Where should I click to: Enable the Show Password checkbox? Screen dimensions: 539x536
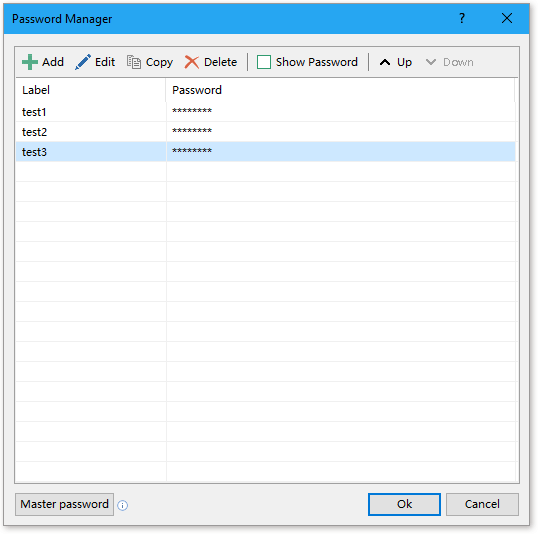(264, 62)
